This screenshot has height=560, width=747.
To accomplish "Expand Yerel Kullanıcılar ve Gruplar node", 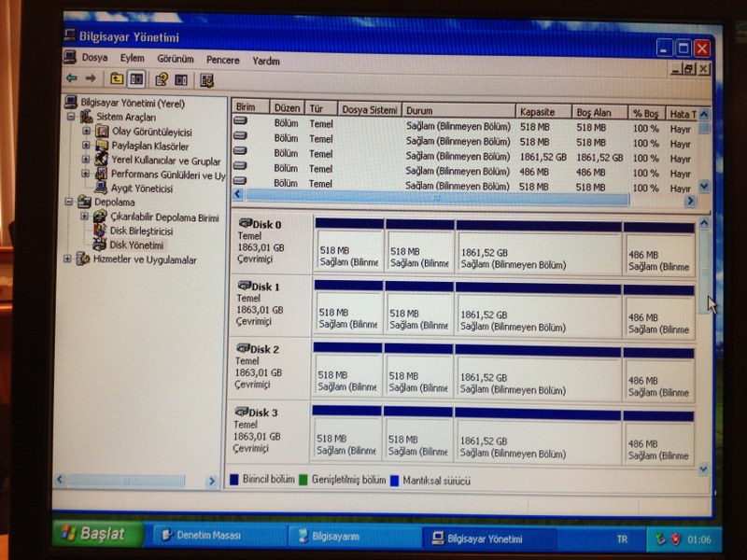I will pos(85,159).
